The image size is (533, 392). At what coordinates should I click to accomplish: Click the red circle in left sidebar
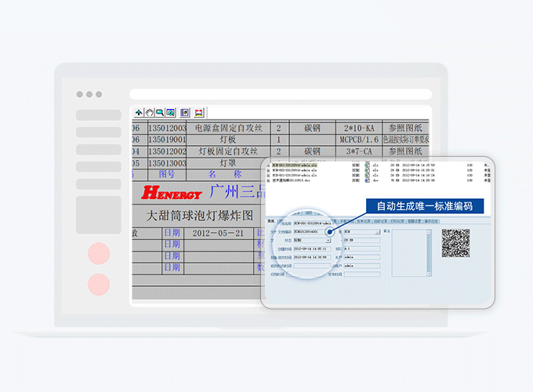(x=99, y=253)
